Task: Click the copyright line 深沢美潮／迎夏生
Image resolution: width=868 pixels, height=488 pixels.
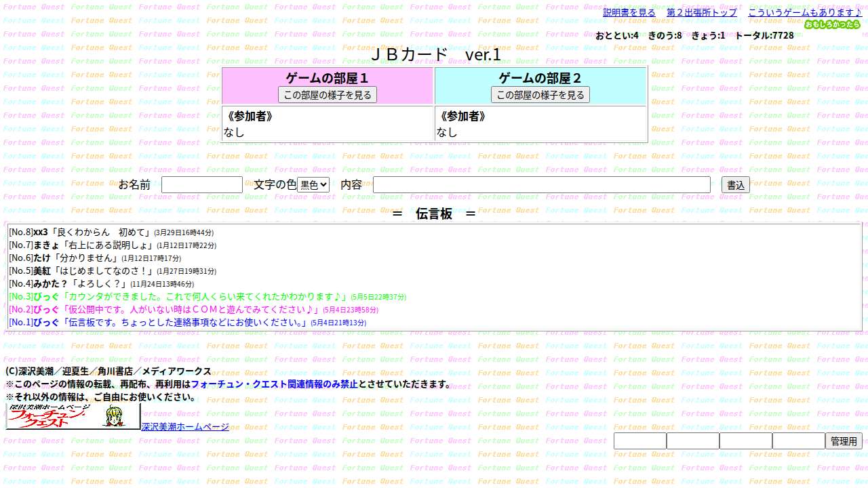Action: click(x=108, y=371)
